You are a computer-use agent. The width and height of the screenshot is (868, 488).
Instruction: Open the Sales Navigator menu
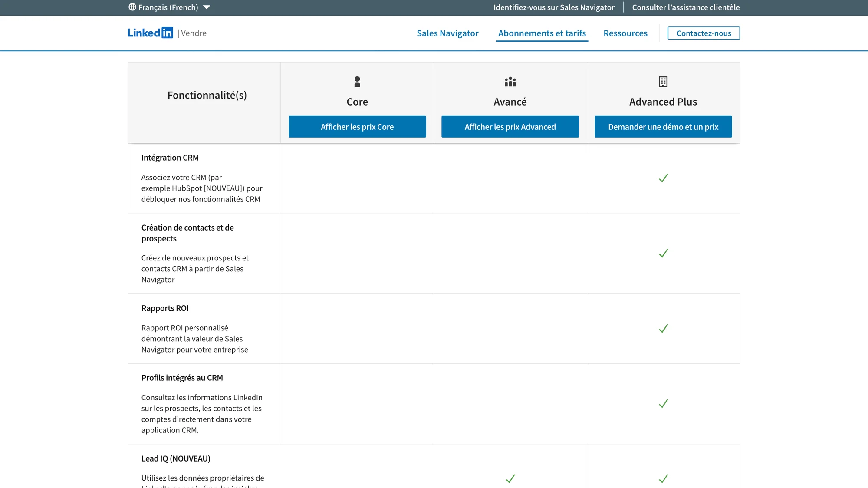point(447,33)
